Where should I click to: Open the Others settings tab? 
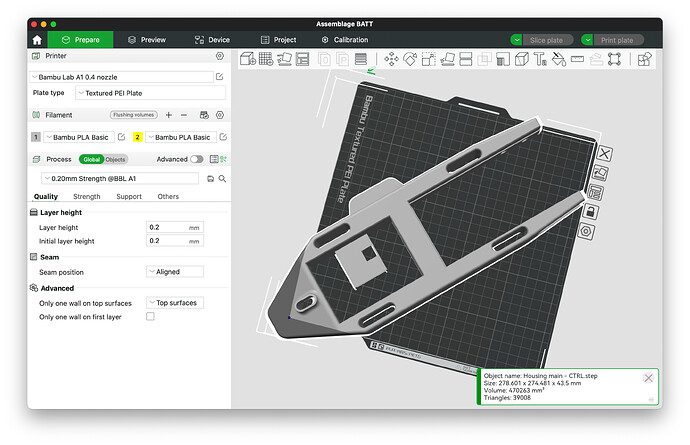[168, 197]
